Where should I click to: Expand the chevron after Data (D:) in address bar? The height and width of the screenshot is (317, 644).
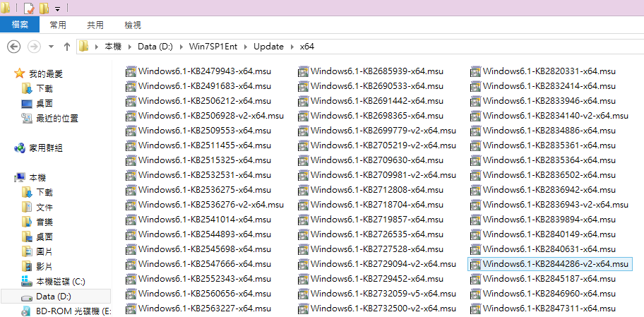[x=181, y=47]
